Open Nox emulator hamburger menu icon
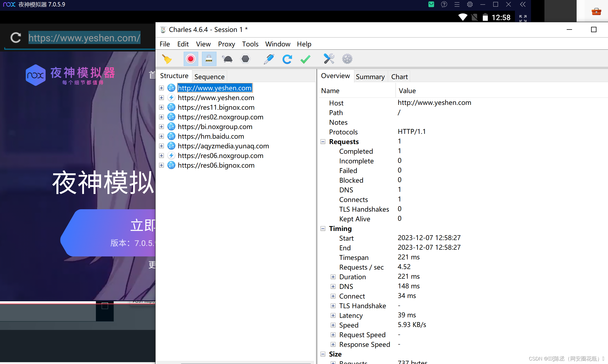Image resolution: width=608 pixels, height=364 pixels. 457,4
